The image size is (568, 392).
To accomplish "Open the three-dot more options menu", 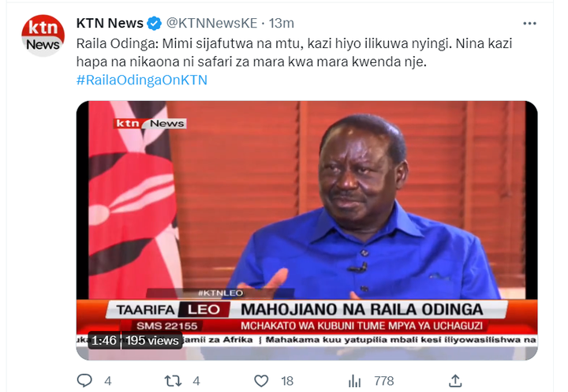I will point(529,24).
